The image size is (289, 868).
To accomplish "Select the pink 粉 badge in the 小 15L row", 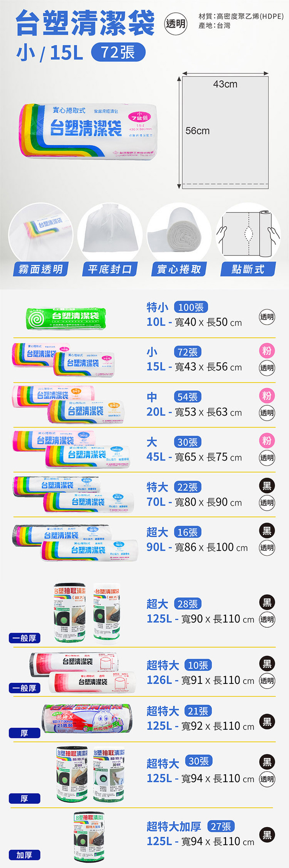I will tap(267, 351).
